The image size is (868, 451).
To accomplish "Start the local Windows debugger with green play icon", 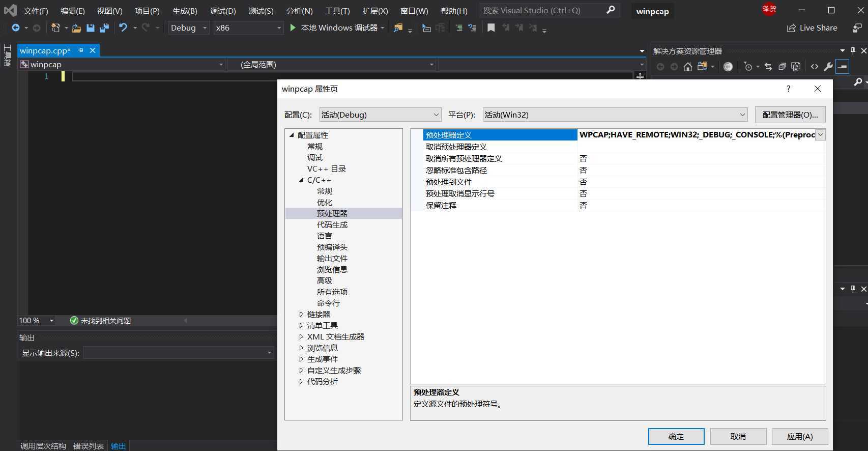I will click(x=293, y=27).
